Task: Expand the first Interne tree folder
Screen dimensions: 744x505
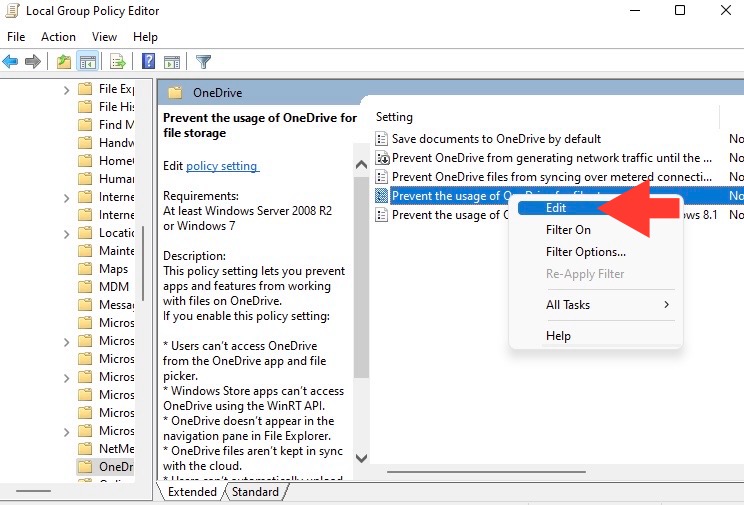Action: point(66,197)
